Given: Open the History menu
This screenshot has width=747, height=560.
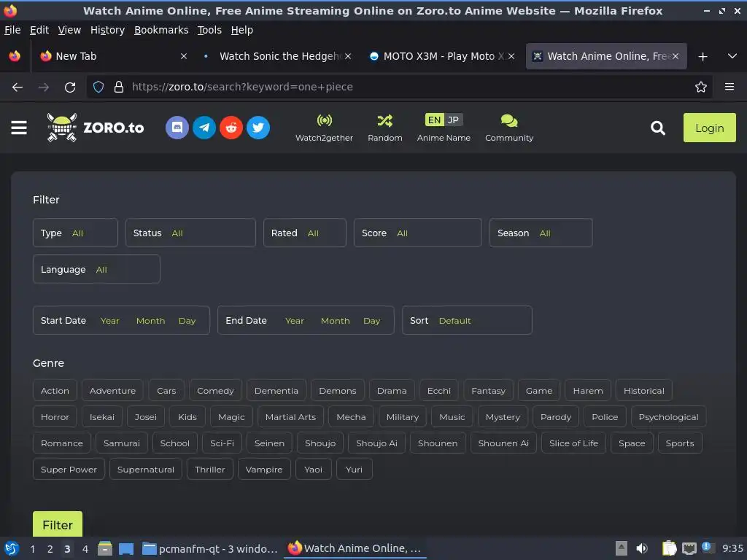Looking at the screenshot, I should click(108, 30).
